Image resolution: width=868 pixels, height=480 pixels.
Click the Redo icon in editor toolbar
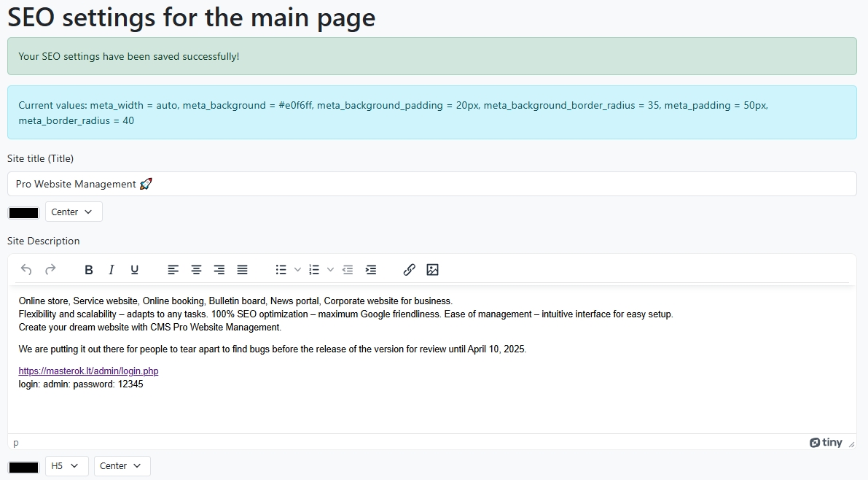tap(50, 270)
